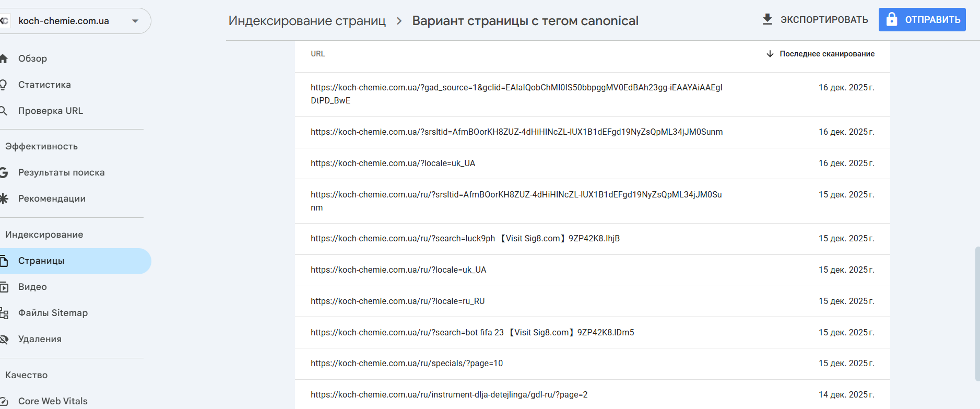Click the sort arrow beside Последнее сканирование
Screen dimensions: 980x409
click(x=770, y=54)
